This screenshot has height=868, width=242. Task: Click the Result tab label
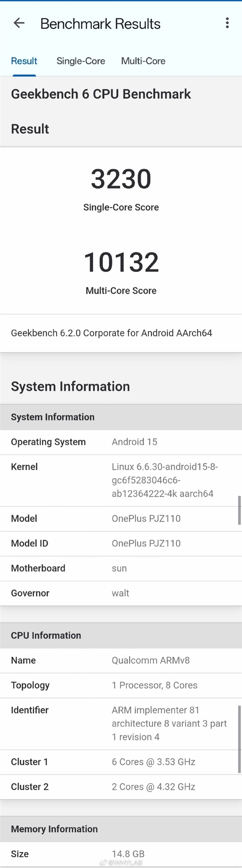[x=24, y=61]
